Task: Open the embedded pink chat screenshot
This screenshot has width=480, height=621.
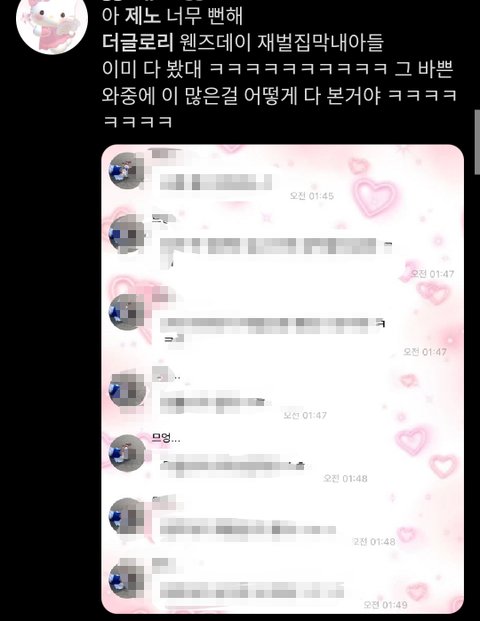Action: (282, 379)
